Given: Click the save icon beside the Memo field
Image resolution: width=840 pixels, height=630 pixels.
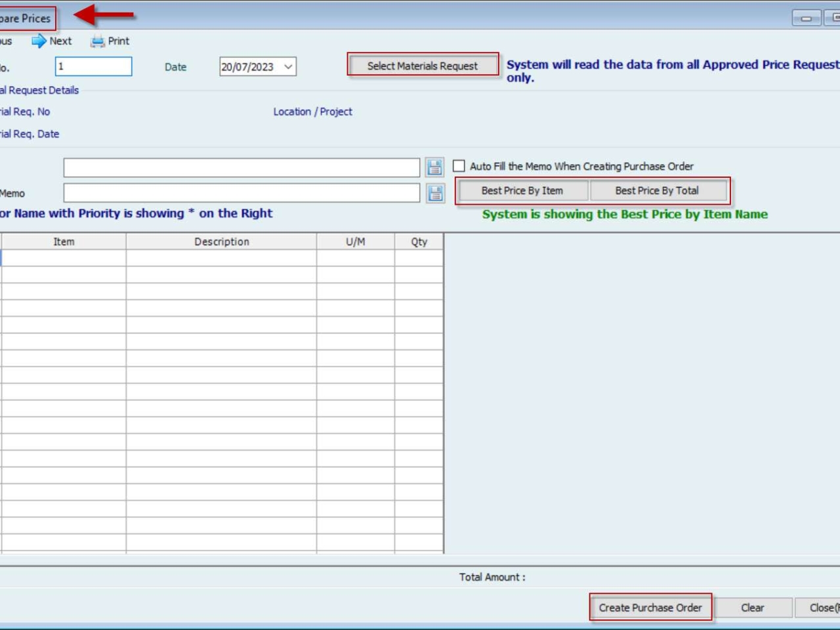Looking at the screenshot, I should tap(435, 193).
